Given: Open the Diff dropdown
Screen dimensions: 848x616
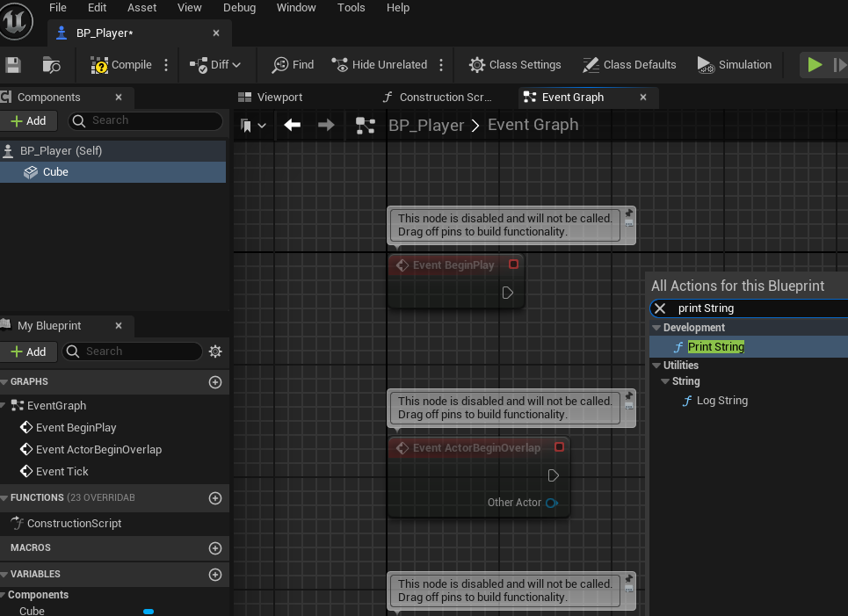Looking at the screenshot, I should 214,65.
